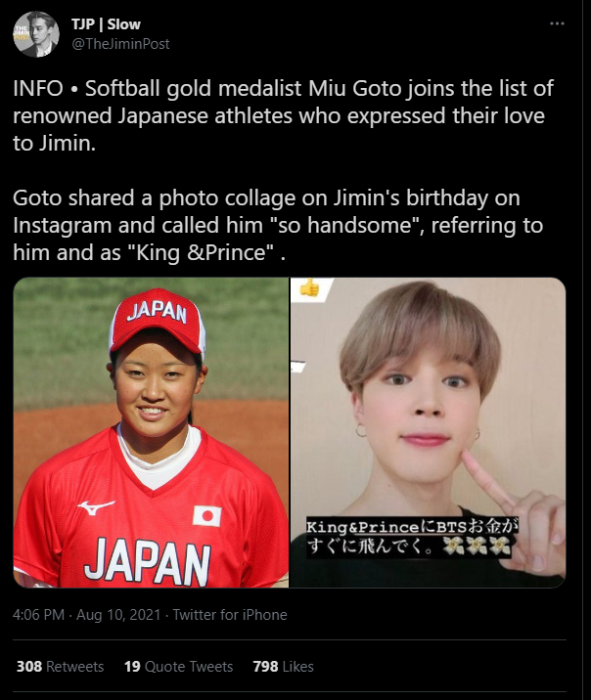Select the JAPAN cap logo in photo
The height and width of the screenshot is (700, 591).
click(x=157, y=312)
